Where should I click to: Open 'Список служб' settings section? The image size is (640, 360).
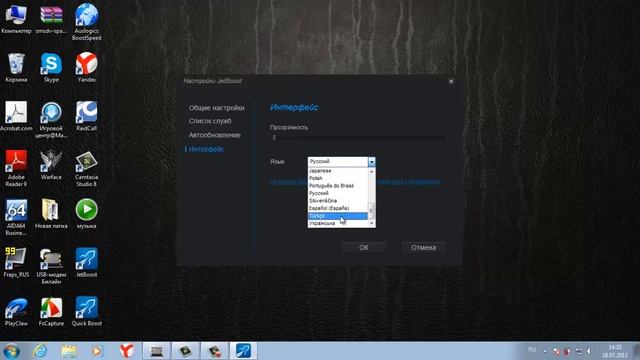[210, 121]
